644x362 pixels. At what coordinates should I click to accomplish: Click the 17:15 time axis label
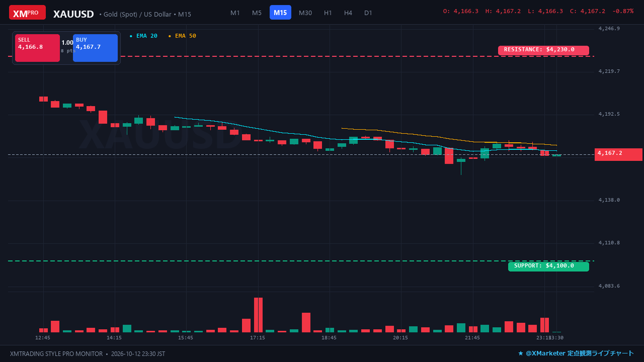pos(258,338)
